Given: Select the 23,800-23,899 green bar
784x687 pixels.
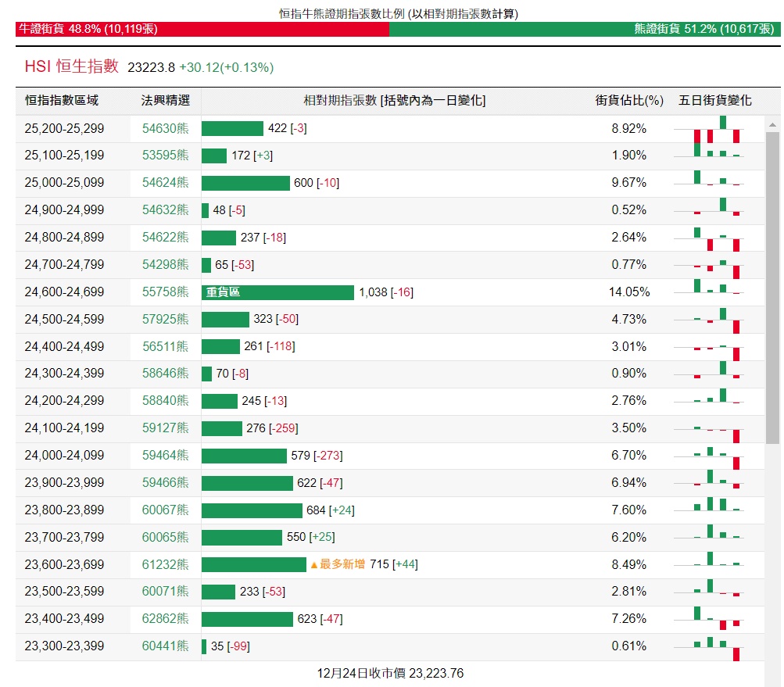Looking at the screenshot, I should pos(252,510).
